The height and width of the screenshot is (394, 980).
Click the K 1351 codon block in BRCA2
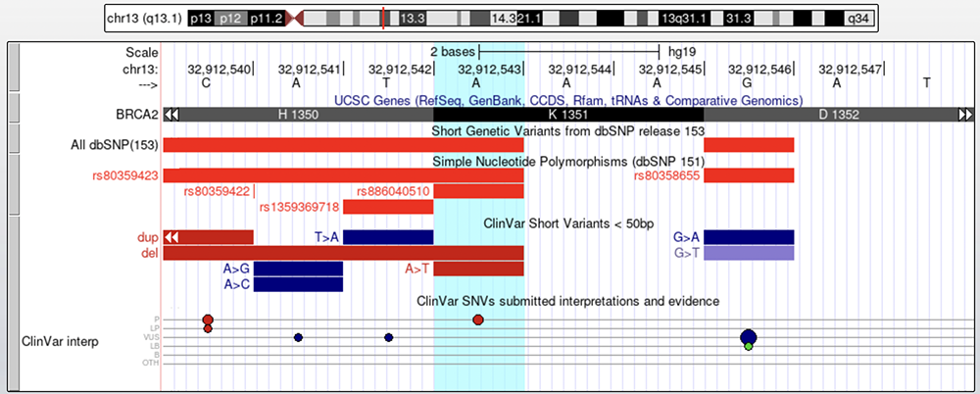568,115
